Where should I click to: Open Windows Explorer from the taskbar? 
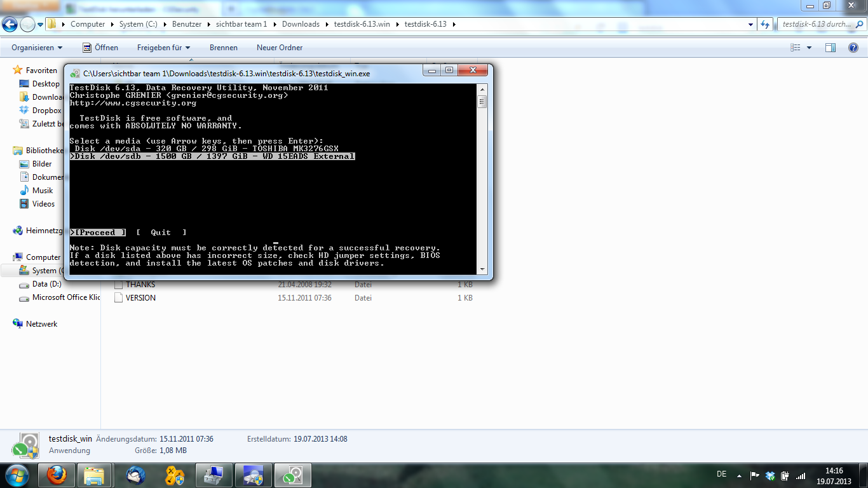coord(95,475)
